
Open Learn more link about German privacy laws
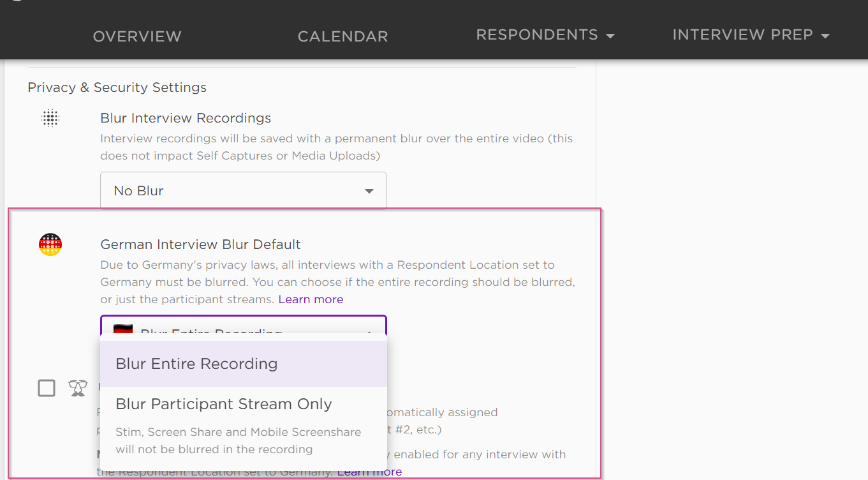(x=311, y=299)
